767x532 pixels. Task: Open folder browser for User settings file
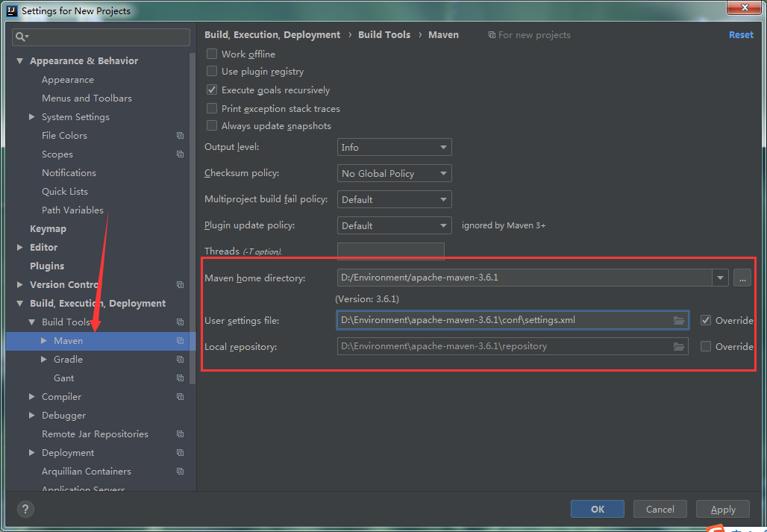click(678, 320)
